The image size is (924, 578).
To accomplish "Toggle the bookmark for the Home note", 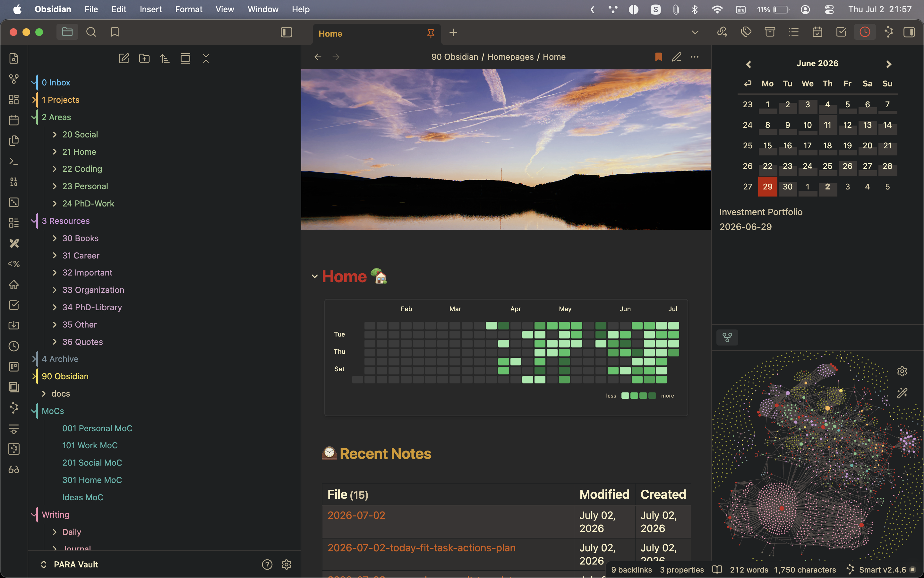I will [659, 57].
